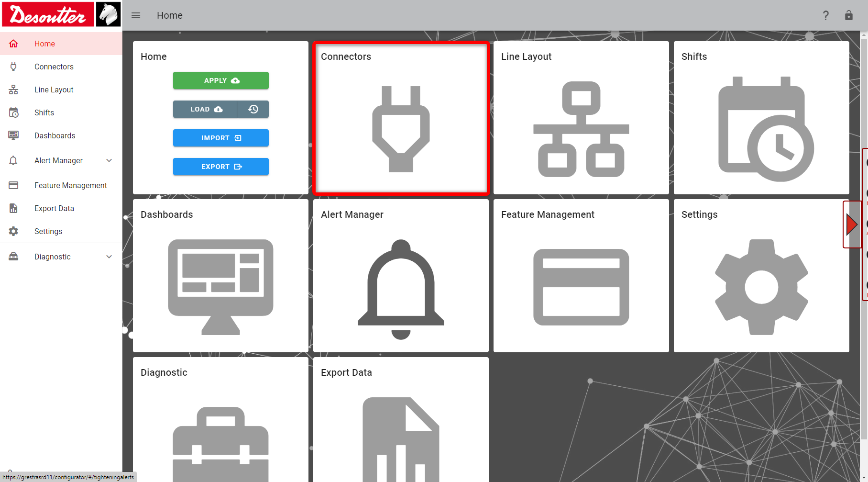The width and height of the screenshot is (868, 482).
Task: Open the large Diagnostic toolbox tile icon
Action: (x=220, y=444)
